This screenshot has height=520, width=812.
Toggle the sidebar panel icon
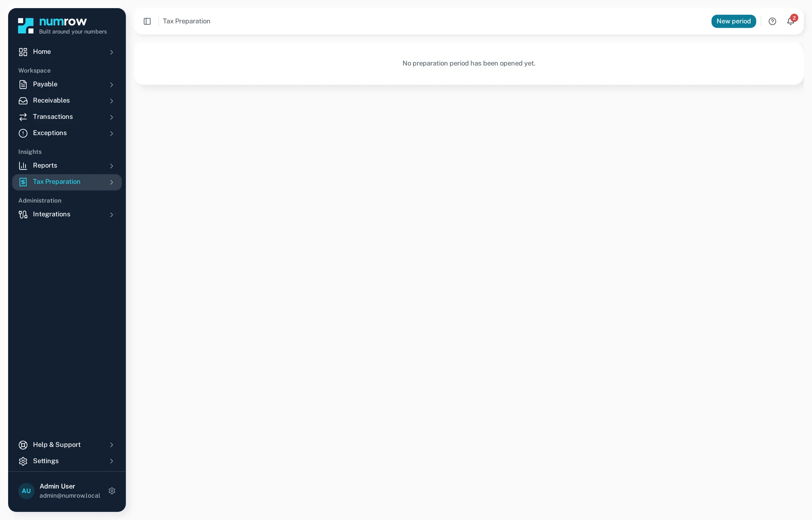(147, 21)
